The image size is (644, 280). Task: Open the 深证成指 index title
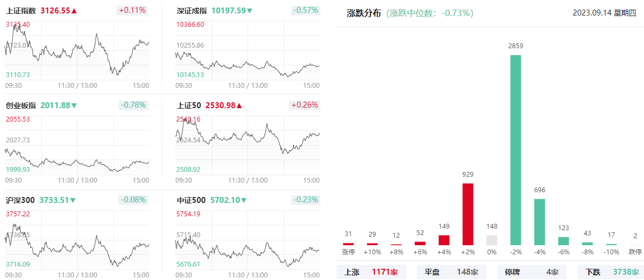click(x=192, y=11)
